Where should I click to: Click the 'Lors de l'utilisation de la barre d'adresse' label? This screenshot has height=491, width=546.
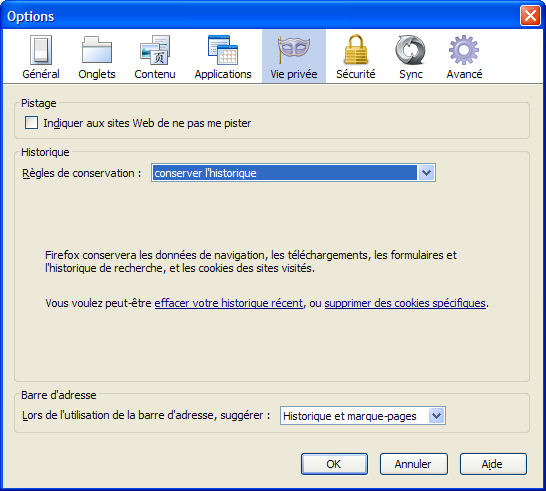(x=146, y=415)
